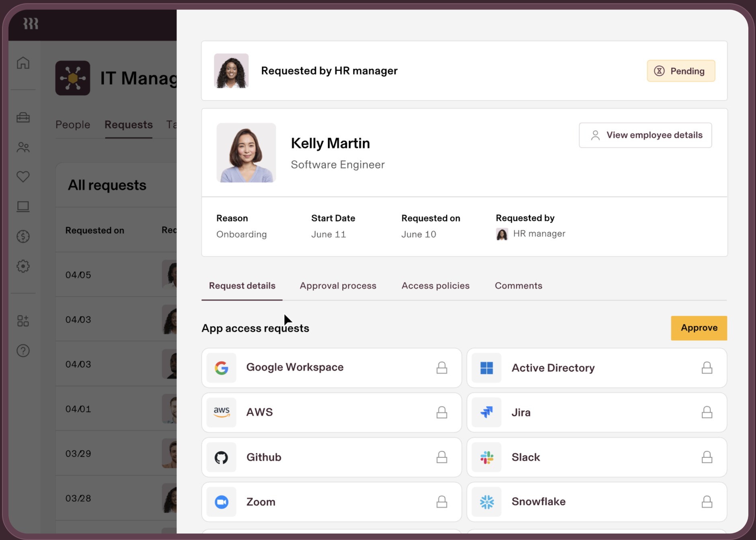Click the All requests heading
The width and height of the screenshot is (756, 540).
click(107, 185)
